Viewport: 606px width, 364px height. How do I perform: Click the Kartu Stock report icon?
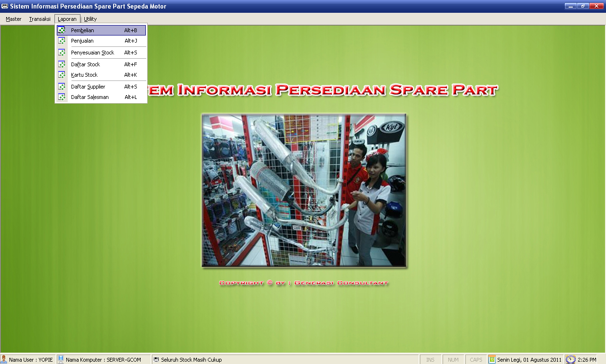(62, 75)
